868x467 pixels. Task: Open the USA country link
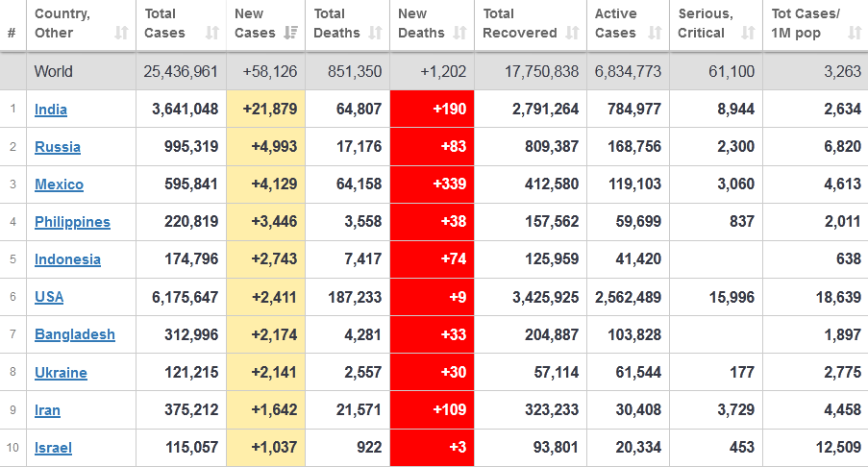click(49, 297)
